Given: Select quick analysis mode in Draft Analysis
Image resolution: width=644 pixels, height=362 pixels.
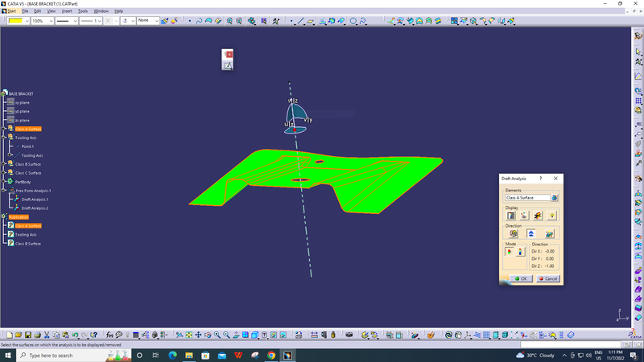Looking at the screenshot, I should click(510, 252).
